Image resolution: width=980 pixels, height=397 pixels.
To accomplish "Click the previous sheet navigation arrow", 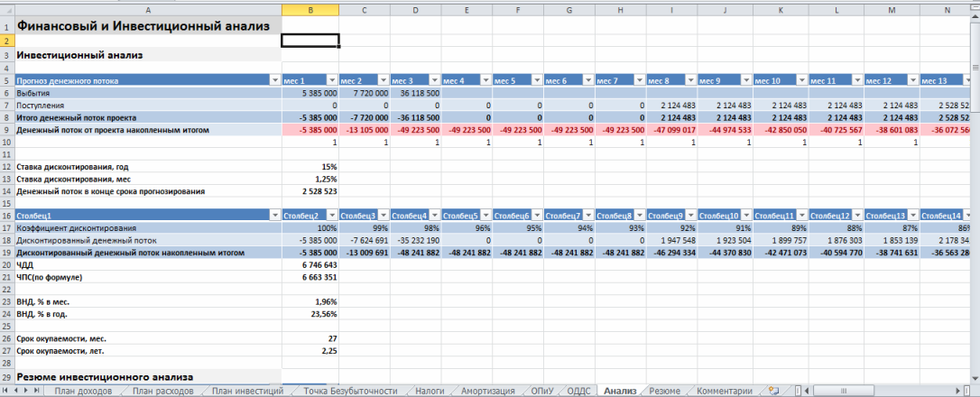I will [x=16, y=391].
